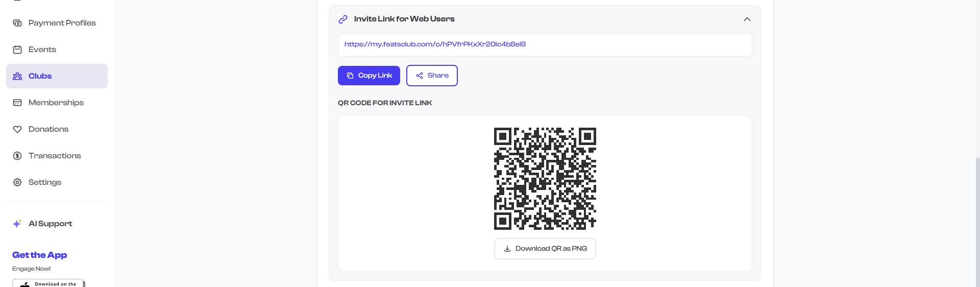
Task: Click the App Store download badge
Action: pyautogui.click(x=48, y=283)
